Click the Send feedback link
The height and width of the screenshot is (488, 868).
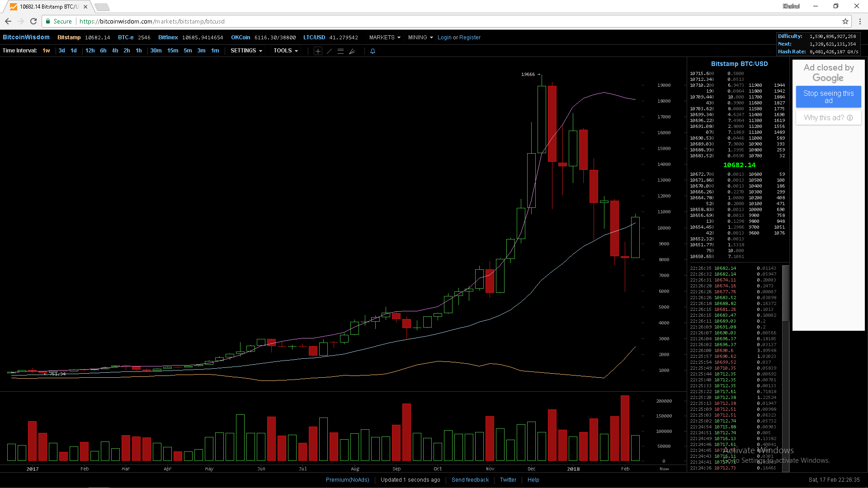[470, 480]
